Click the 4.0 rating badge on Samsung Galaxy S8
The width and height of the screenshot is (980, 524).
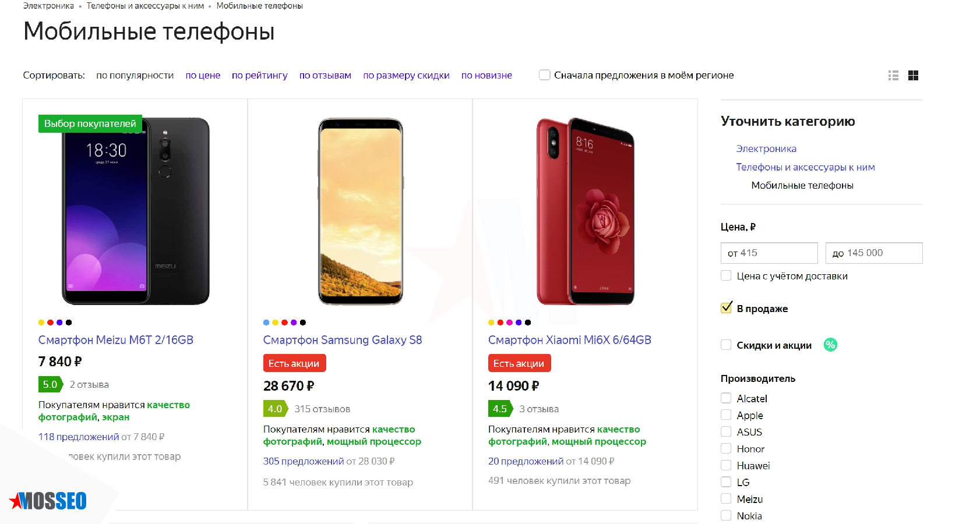tap(274, 409)
